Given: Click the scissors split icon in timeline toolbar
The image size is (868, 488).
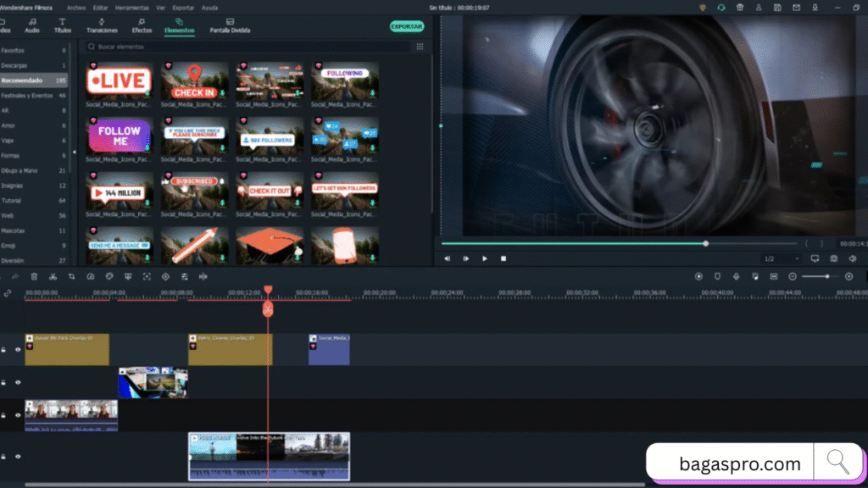Looking at the screenshot, I should 53,276.
